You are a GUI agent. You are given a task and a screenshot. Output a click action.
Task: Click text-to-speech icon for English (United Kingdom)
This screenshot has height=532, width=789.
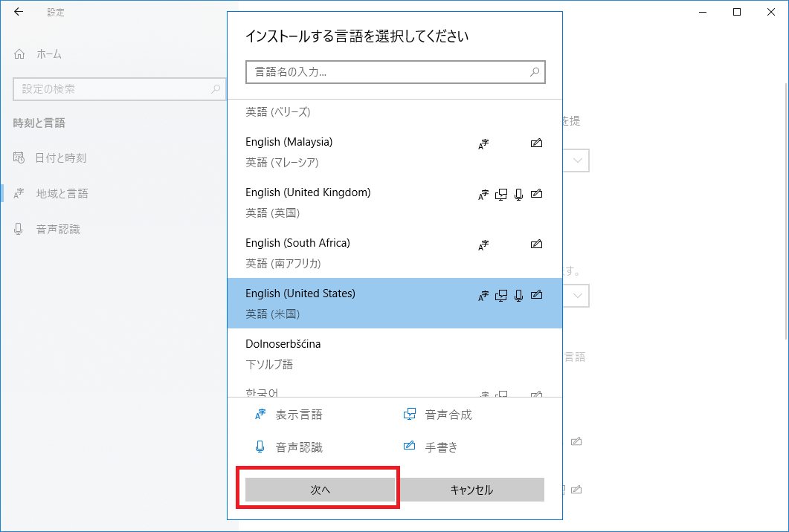pos(501,195)
